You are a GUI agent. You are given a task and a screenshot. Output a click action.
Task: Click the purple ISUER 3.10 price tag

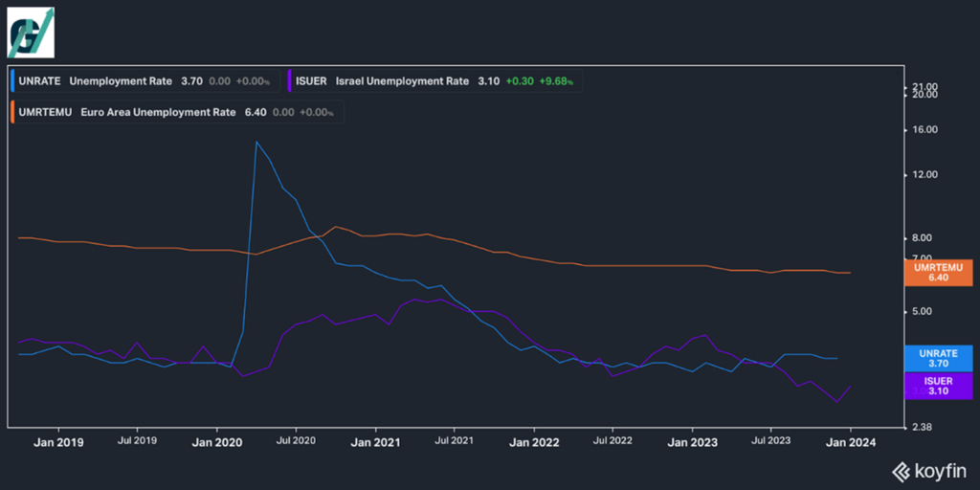pyautogui.click(x=939, y=387)
